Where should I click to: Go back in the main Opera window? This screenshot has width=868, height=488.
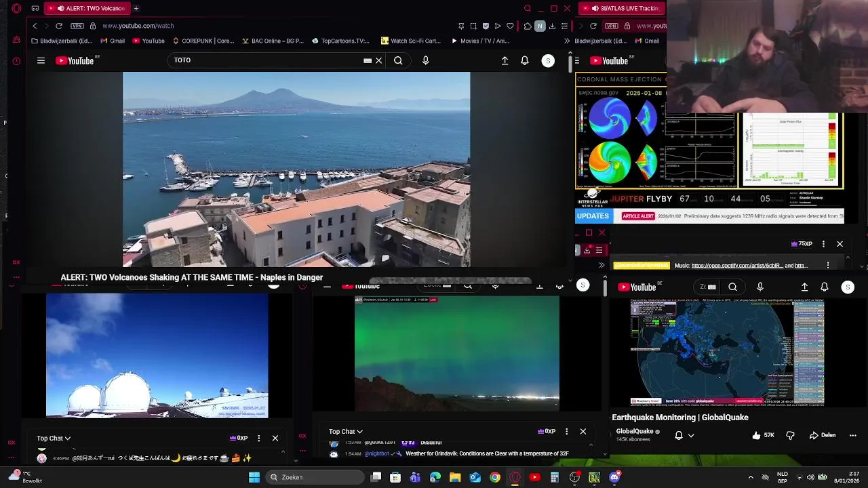coord(35,26)
